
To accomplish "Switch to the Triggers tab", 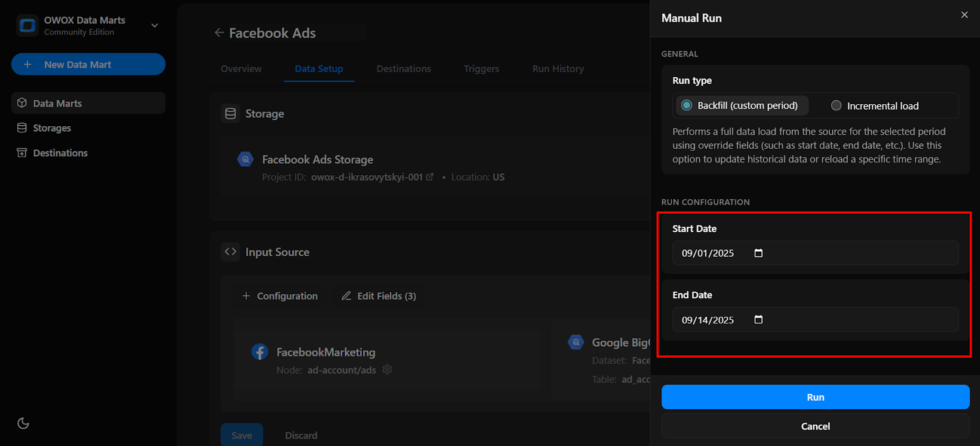I will pyautogui.click(x=481, y=69).
